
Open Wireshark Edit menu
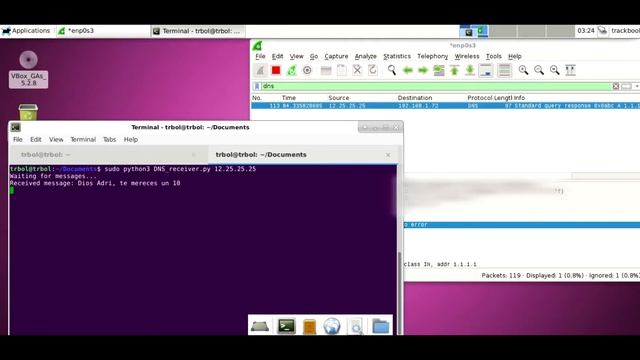277,56
